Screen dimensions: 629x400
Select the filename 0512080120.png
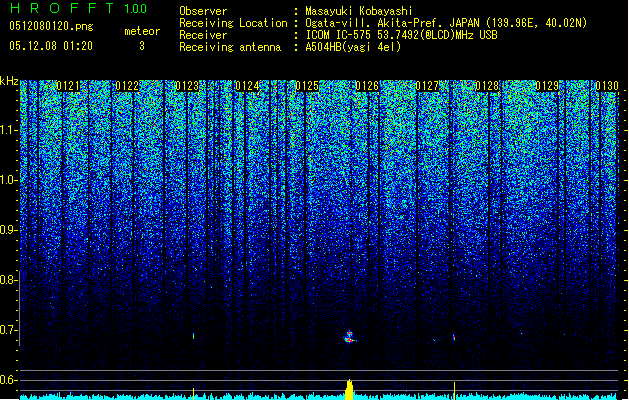[x=51, y=26]
